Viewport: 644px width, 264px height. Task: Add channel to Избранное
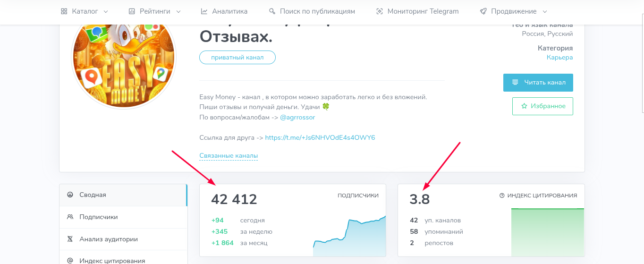[542, 106]
